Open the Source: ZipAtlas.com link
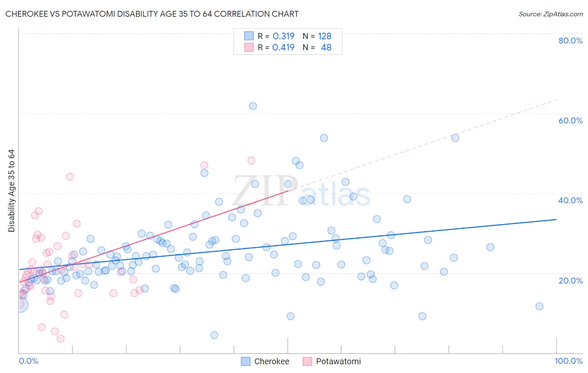The height and width of the screenshot is (373, 588). pyautogui.click(x=550, y=14)
